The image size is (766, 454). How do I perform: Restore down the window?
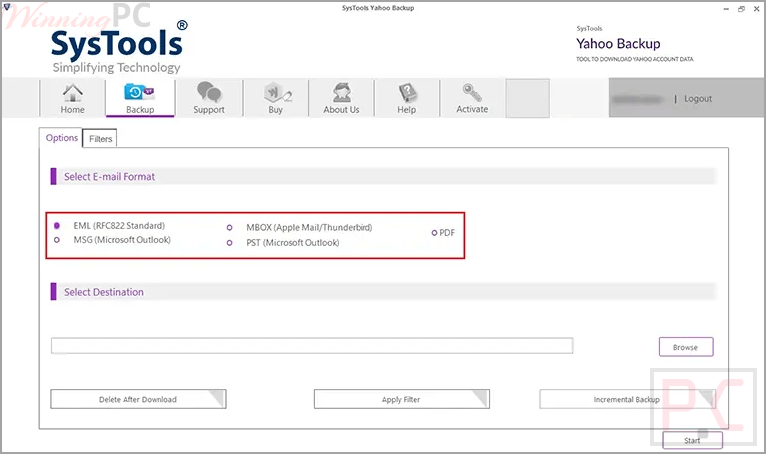[x=741, y=9]
